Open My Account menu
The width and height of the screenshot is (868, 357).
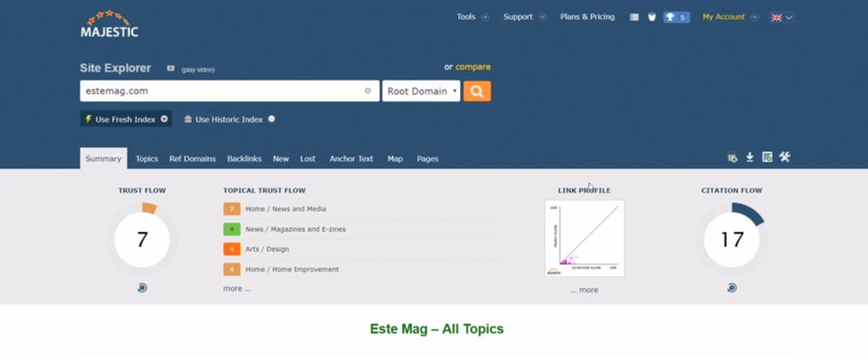(724, 17)
